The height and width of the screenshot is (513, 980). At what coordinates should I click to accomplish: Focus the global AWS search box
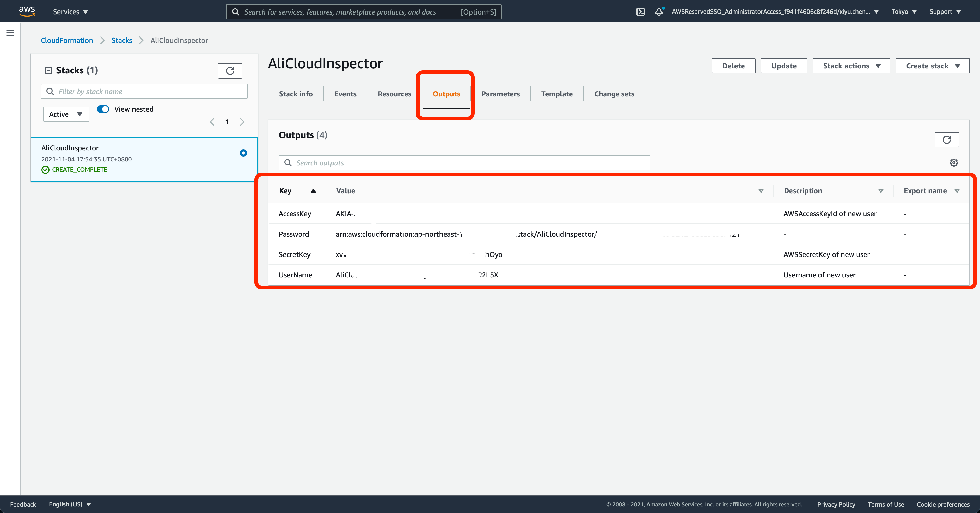364,12
